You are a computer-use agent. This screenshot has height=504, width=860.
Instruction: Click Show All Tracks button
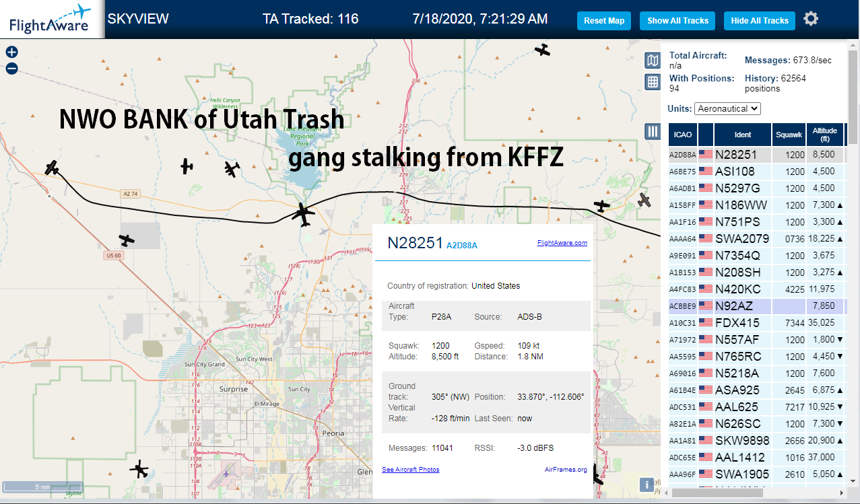coord(678,21)
